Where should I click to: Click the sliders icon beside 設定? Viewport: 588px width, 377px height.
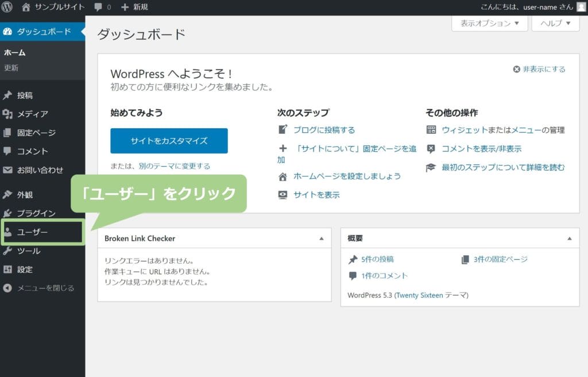click(7, 269)
